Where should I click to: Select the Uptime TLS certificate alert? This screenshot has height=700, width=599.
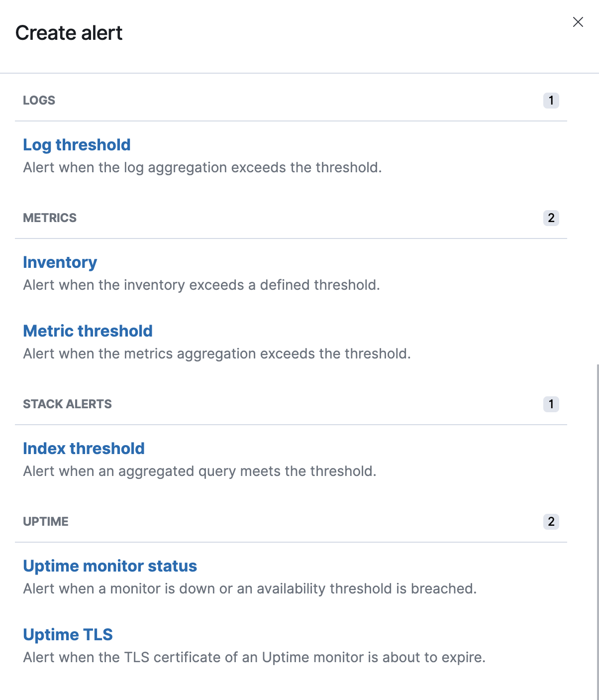coord(68,635)
